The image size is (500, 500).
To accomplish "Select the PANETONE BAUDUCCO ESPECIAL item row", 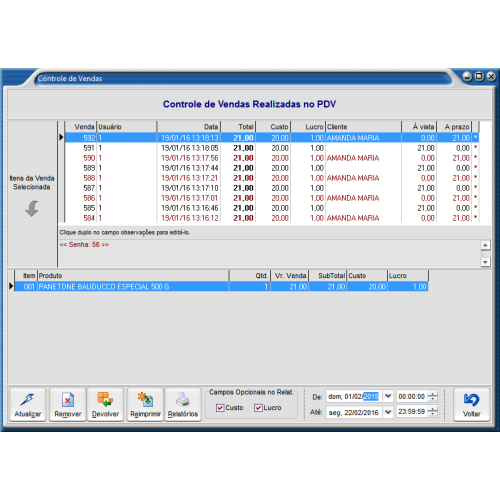I will (x=221, y=287).
